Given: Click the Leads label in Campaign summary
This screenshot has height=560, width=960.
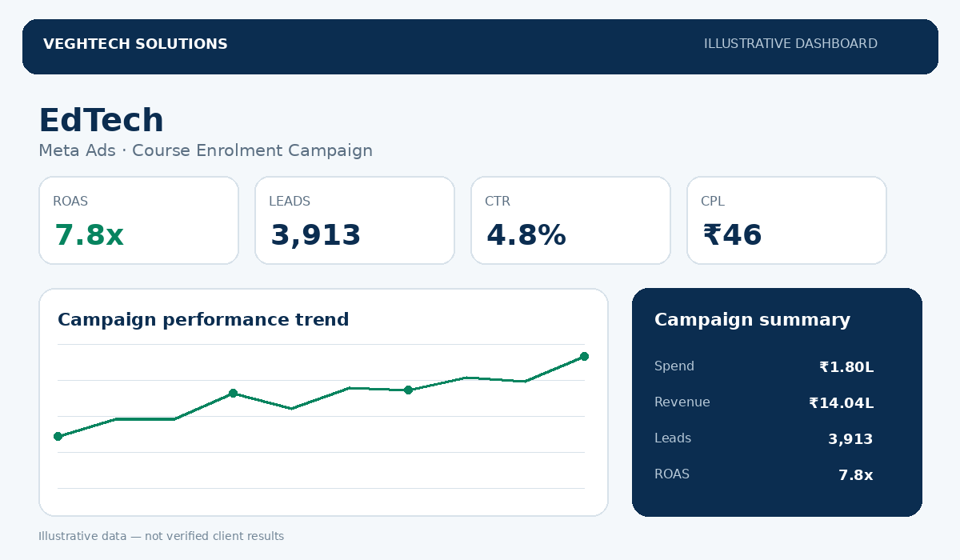Looking at the screenshot, I should pyautogui.click(x=673, y=438).
